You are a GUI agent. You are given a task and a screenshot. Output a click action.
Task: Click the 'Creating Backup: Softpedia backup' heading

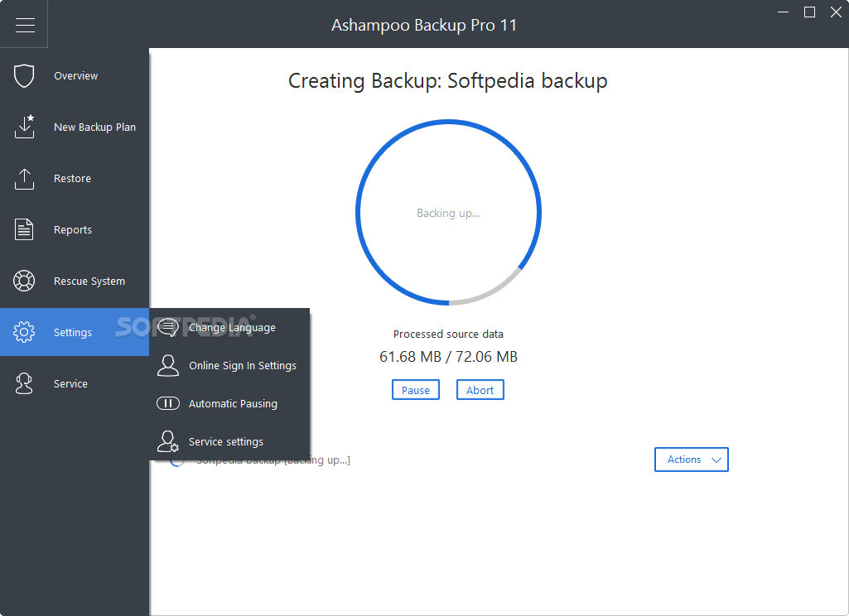pos(448,80)
